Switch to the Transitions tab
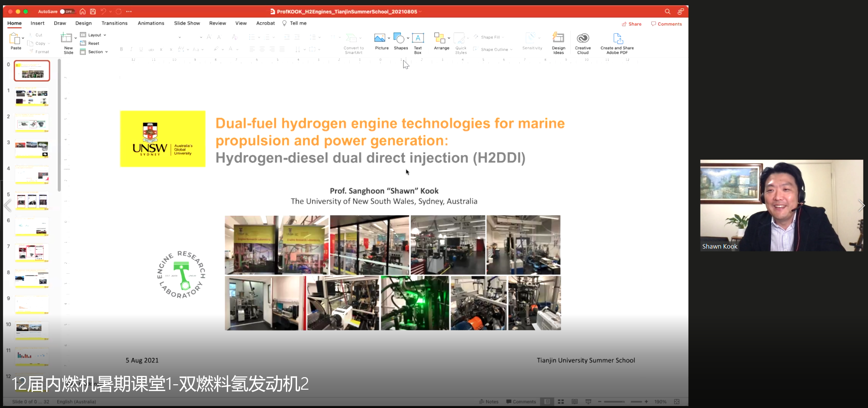This screenshot has width=868, height=408. click(114, 23)
